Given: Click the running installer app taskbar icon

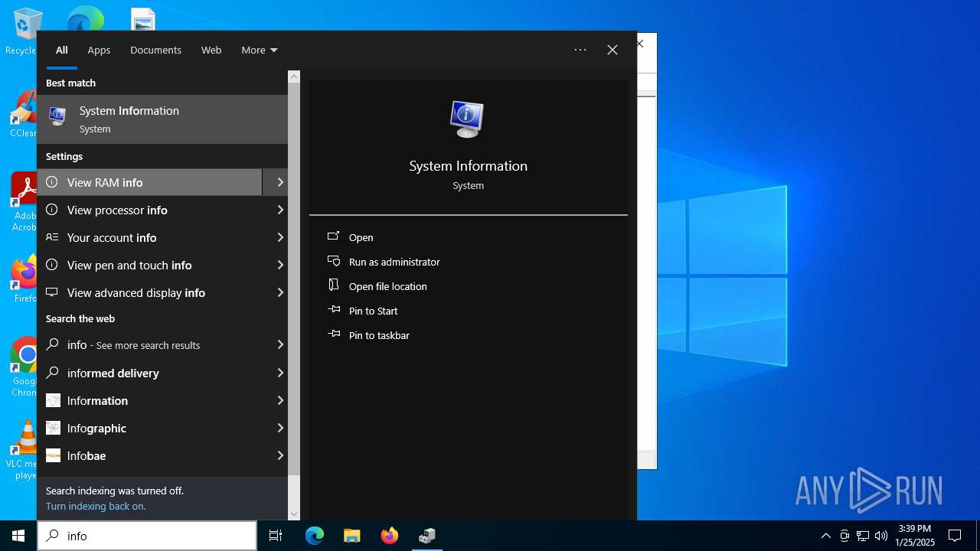Looking at the screenshot, I should coord(427,536).
